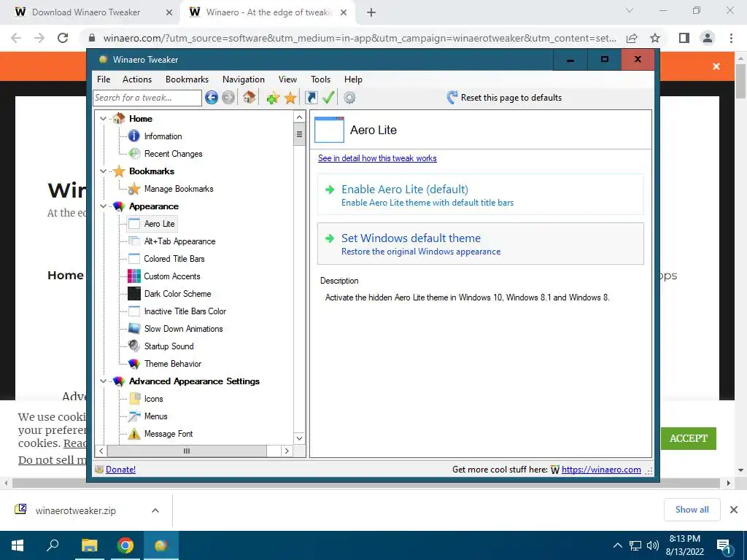The height and width of the screenshot is (560, 747).
Task: Click the Donate! link
Action: click(x=120, y=470)
